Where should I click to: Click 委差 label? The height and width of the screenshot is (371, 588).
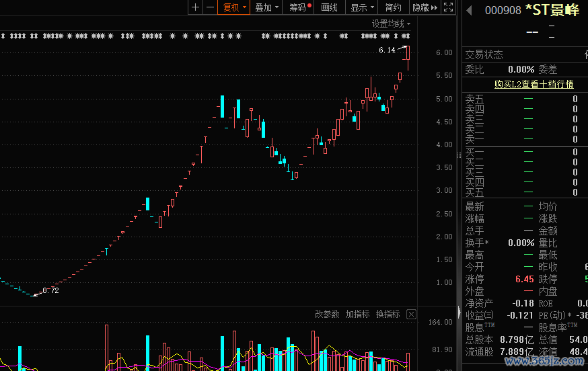tap(548, 69)
